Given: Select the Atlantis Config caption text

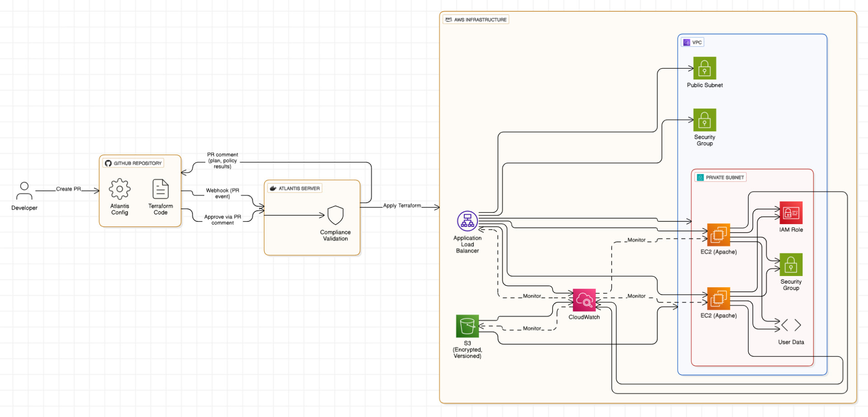Looking at the screenshot, I should [120, 209].
